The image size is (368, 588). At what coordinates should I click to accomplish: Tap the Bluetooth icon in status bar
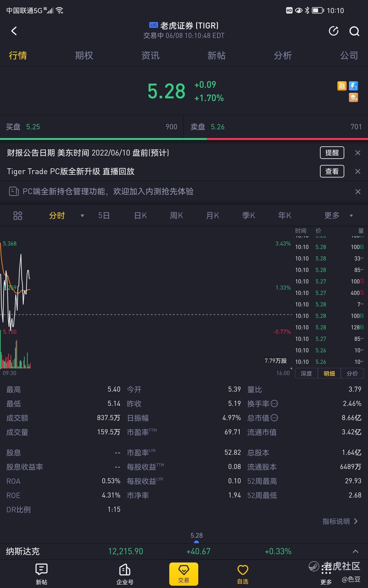[307, 10]
